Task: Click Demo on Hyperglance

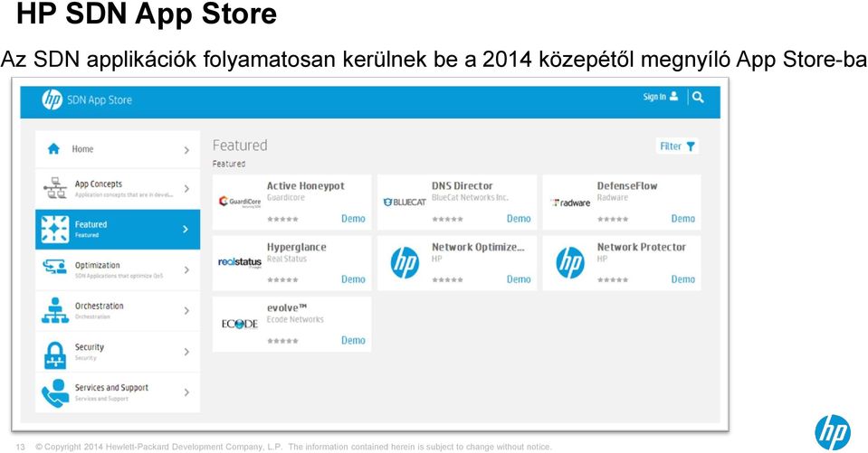Action: [353, 279]
